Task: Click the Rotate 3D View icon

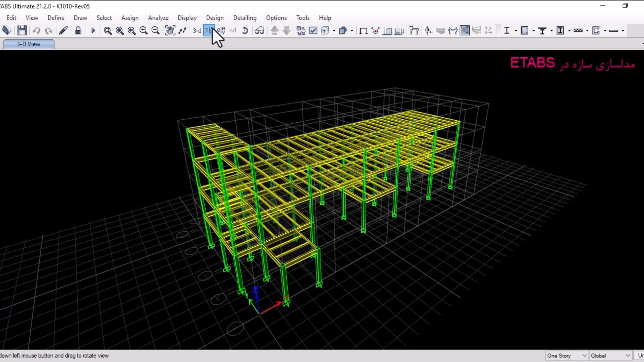Action: 245,31
